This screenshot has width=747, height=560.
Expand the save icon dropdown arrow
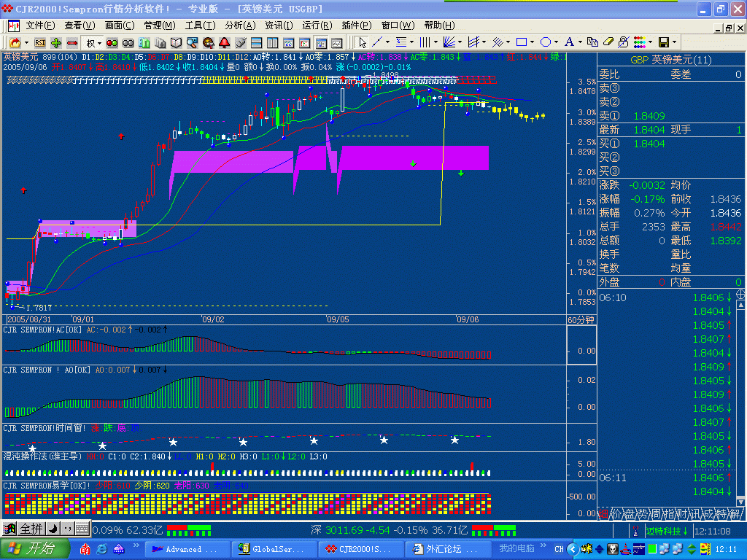pos(675,43)
